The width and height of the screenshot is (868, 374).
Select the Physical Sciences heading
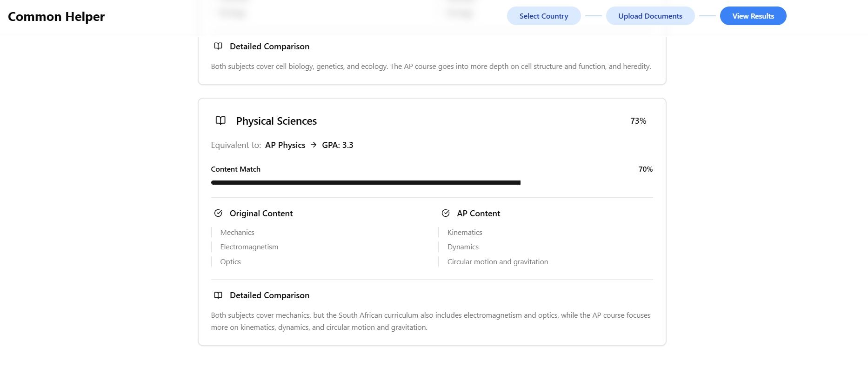[x=276, y=121]
